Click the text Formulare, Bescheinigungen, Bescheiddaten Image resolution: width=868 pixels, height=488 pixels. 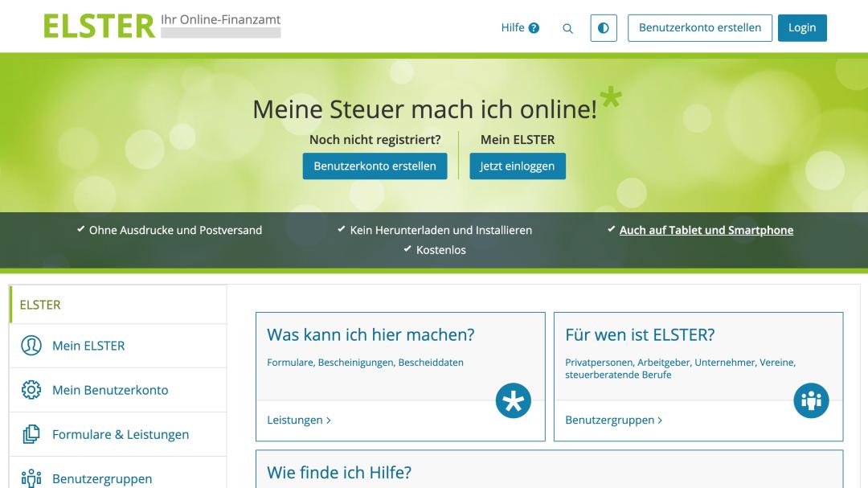pos(366,363)
